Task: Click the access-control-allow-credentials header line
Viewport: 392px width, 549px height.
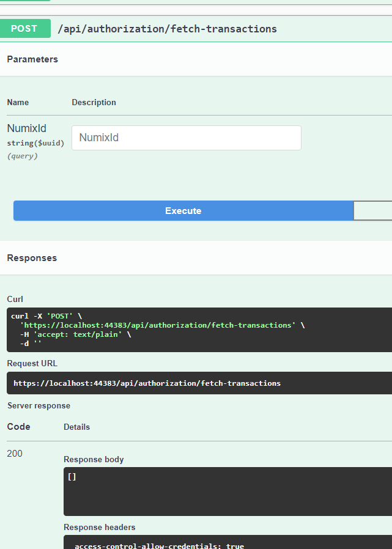Action: pyautogui.click(x=160, y=545)
